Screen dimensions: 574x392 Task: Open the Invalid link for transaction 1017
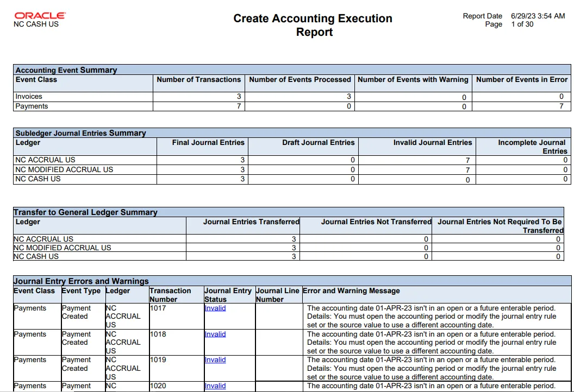click(x=215, y=308)
